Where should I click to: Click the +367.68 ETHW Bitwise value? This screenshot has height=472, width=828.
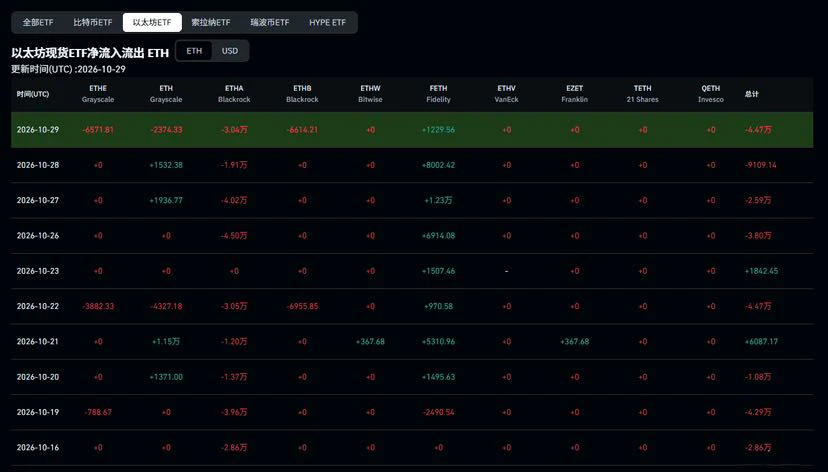[370, 342]
